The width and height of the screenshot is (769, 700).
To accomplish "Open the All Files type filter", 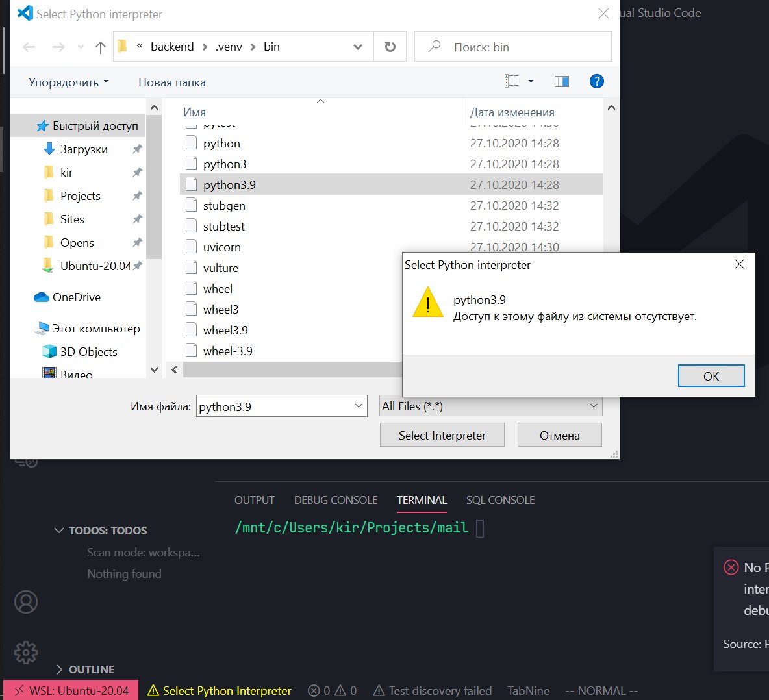I will coord(490,406).
